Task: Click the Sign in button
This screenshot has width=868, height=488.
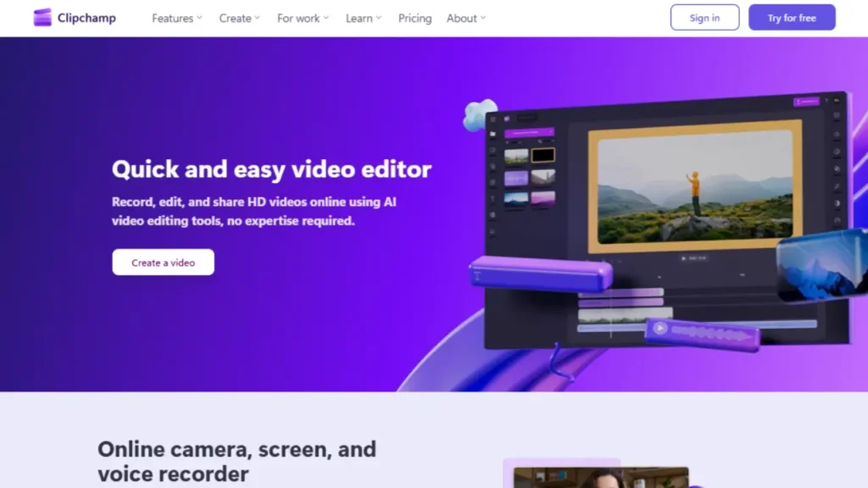Action: click(x=704, y=17)
